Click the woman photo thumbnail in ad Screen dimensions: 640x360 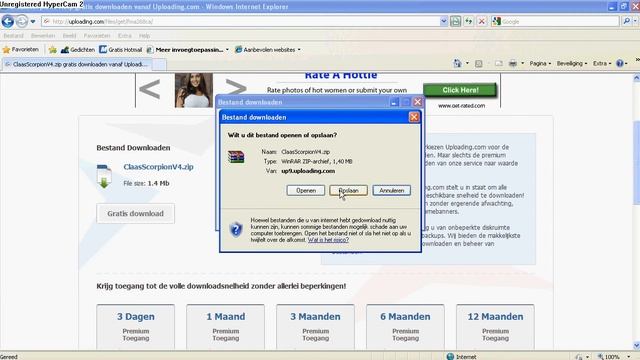click(194, 90)
